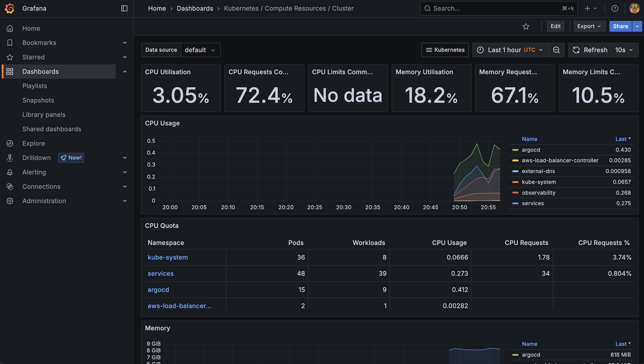Viewport: 644px width, 364px height.
Task: Click the CPU Usage panel title
Action: tap(162, 123)
